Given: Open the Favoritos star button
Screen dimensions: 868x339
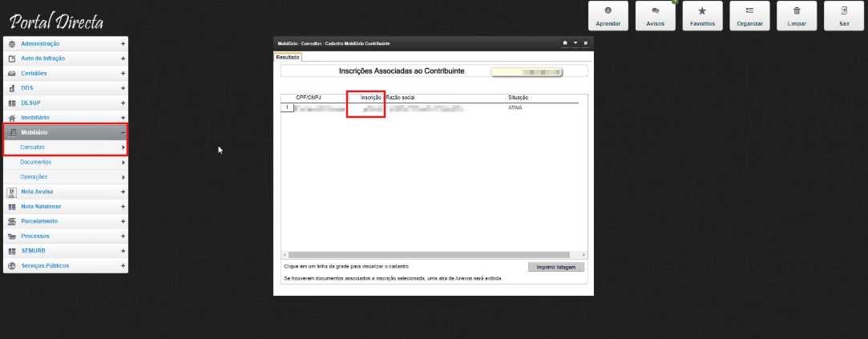Looking at the screenshot, I should [702, 15].
